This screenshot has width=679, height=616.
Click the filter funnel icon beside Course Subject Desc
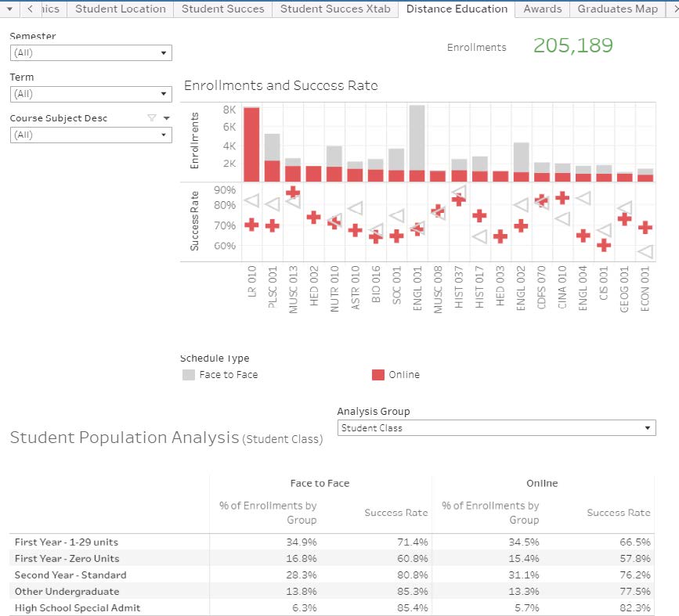click(x=152, y=118)
